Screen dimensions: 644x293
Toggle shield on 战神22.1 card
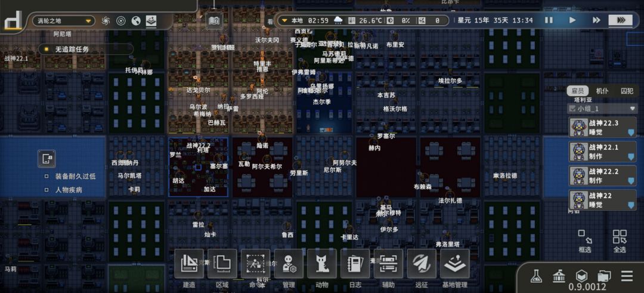point(631,156)
